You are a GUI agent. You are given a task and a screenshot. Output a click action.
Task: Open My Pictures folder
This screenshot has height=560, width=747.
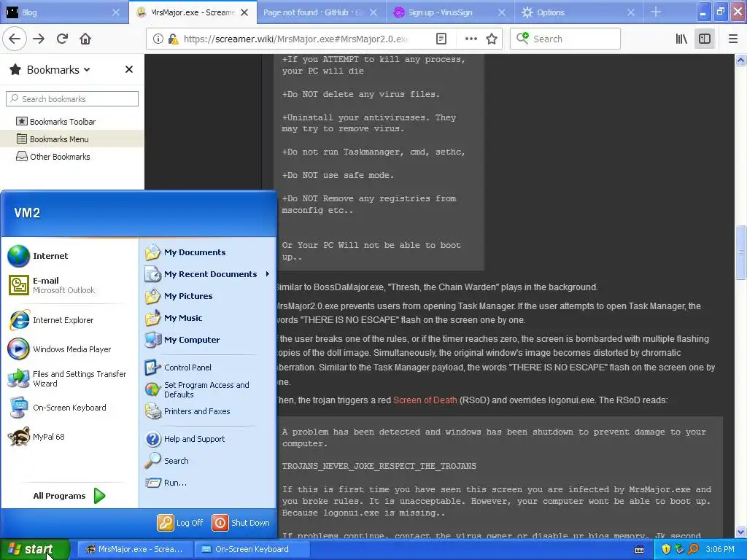tap(208, 296)
